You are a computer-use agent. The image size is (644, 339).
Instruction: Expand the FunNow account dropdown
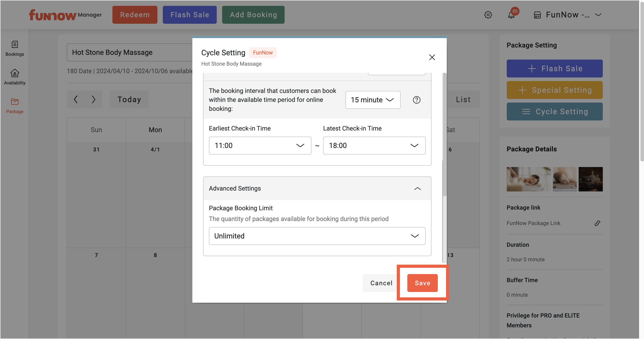pos(598,15)
